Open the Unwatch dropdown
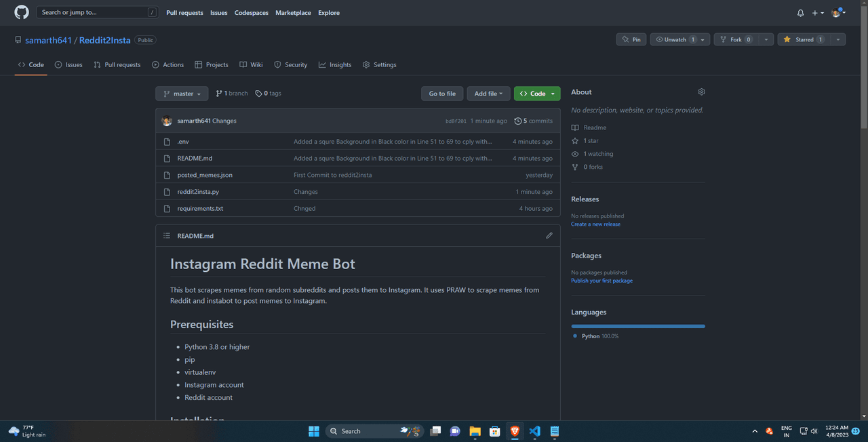 [x=679, y=39]
